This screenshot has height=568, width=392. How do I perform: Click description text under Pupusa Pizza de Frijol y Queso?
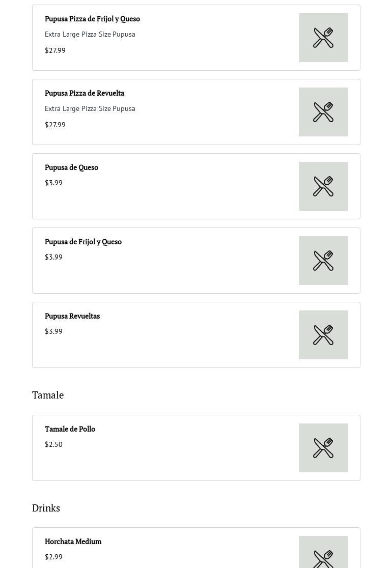click(x=90, y=34)
